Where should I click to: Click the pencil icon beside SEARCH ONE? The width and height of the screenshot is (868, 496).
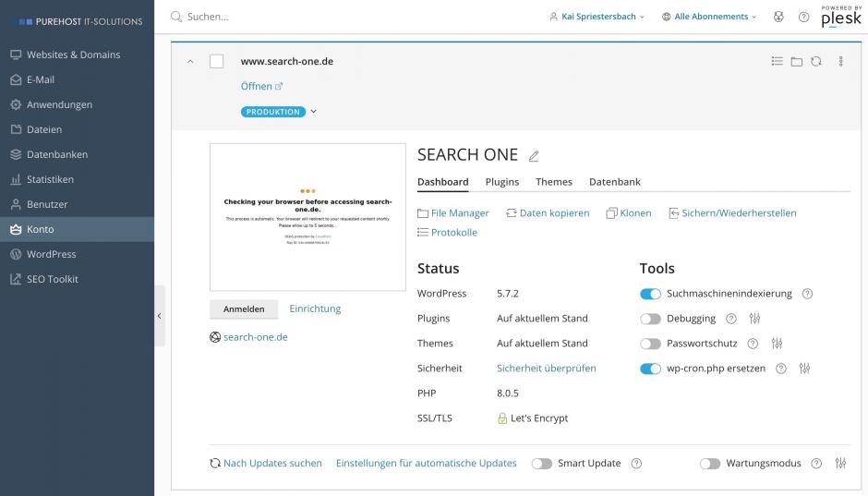click(x=534, y=156)
